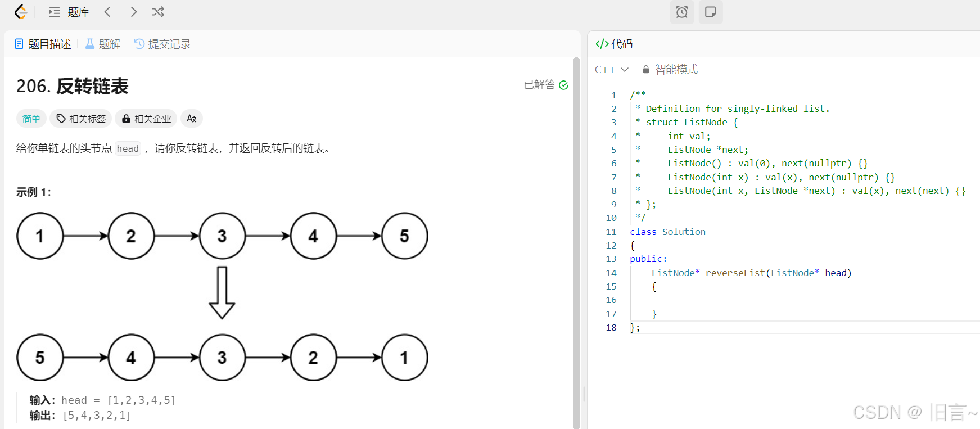
Task: Click the 简单 difficulty tag
Action: [x=31, y=119]
